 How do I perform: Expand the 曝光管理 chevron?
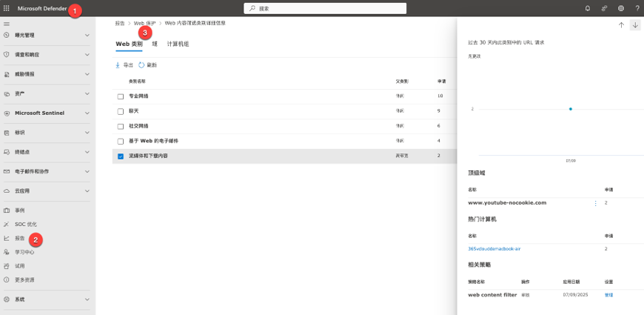point(87,36)
